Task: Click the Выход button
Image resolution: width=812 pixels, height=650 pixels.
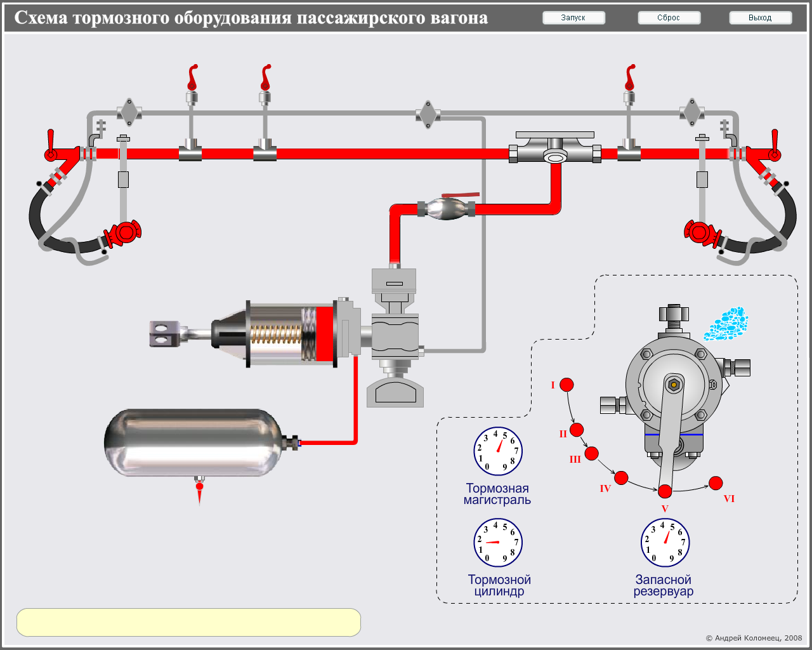Action: click(760, 18)
